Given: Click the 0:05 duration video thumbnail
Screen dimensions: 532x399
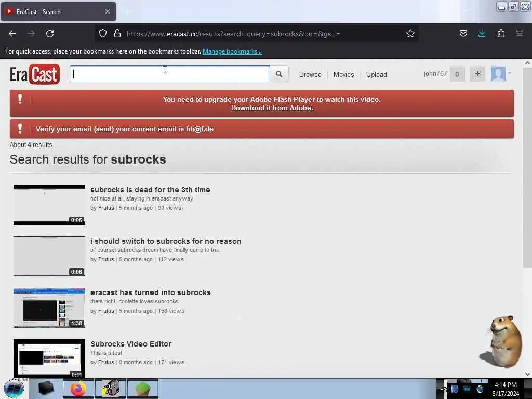Looking at the screenshot, I should pos(49,205).
